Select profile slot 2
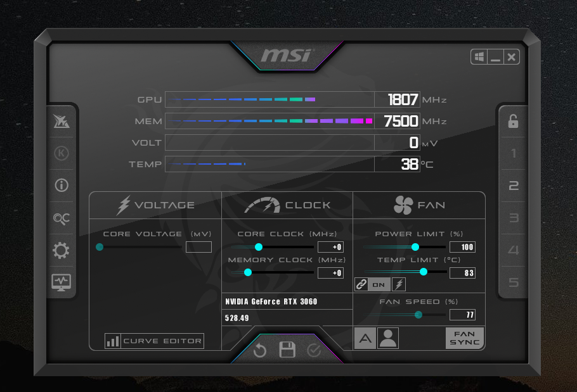Viewport: 577px width, 392px height. [514, 186]
